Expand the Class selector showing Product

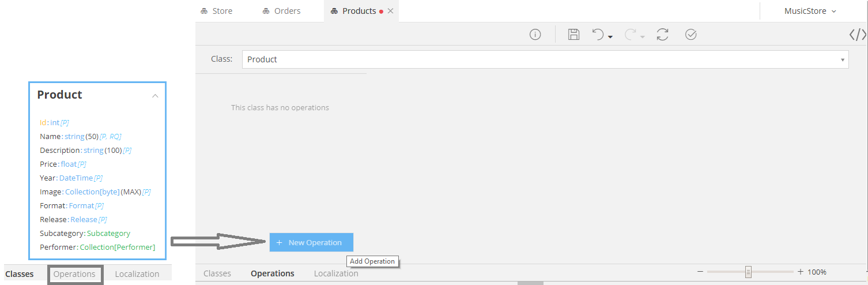tap(842, 59)
